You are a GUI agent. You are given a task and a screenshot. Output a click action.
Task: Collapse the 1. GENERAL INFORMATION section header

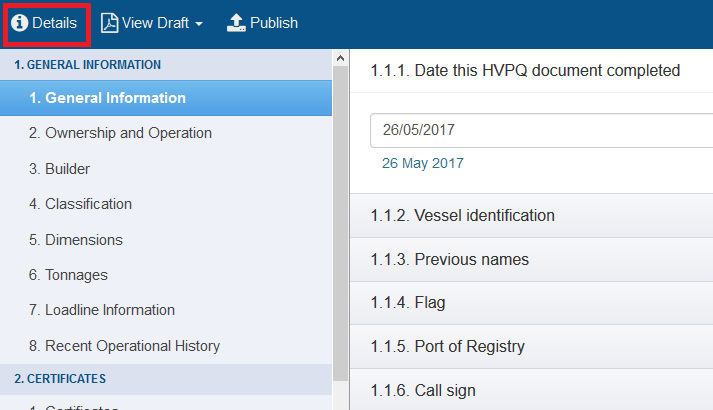tap(166, 65)
